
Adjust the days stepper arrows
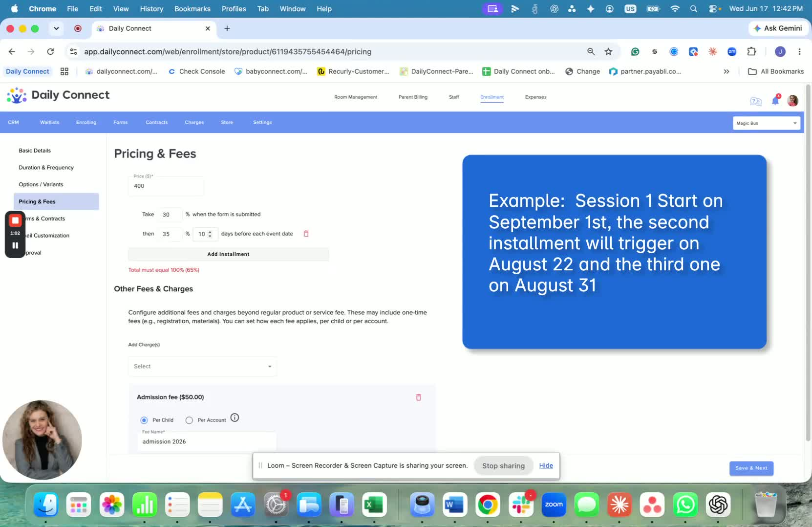coord(210,234)
